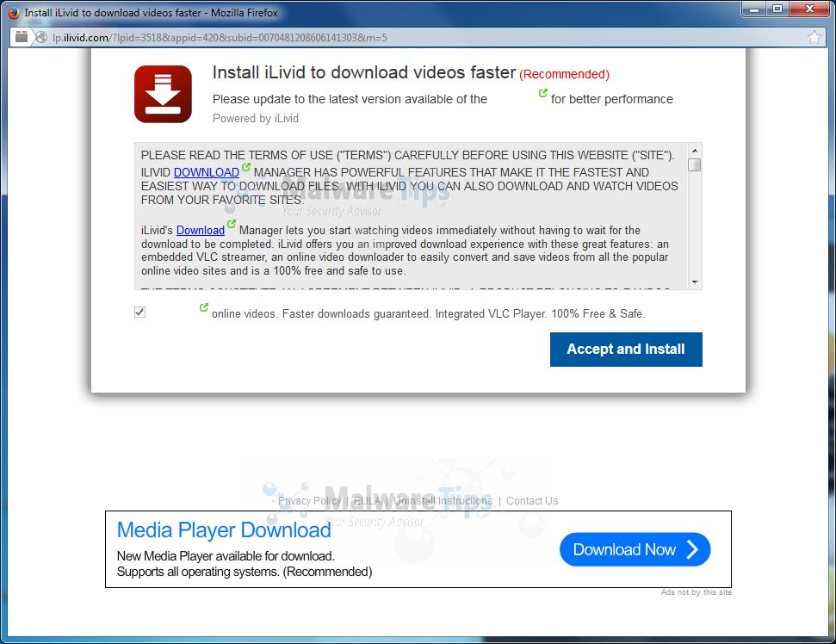
Task: Uncheck the online videos offer checkbox
Action: (x=139, y=312)
